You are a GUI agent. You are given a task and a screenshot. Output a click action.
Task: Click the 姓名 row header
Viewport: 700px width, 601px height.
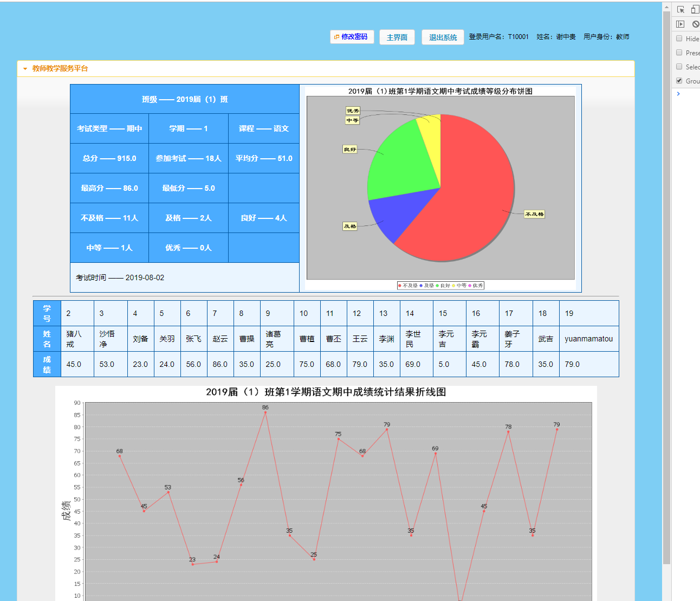coord(47,339)
